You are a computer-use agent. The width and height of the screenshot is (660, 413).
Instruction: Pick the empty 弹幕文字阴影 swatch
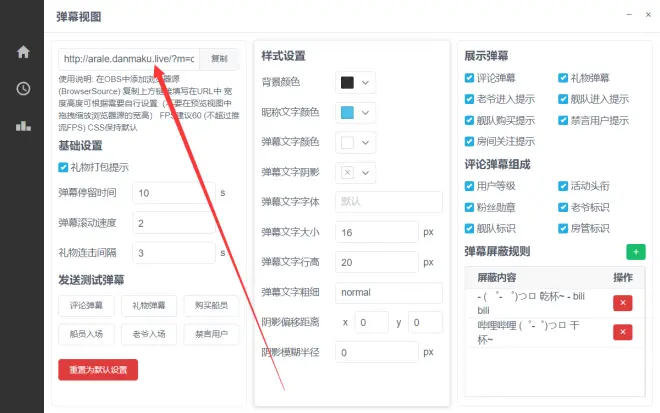(x=347, y=173)
